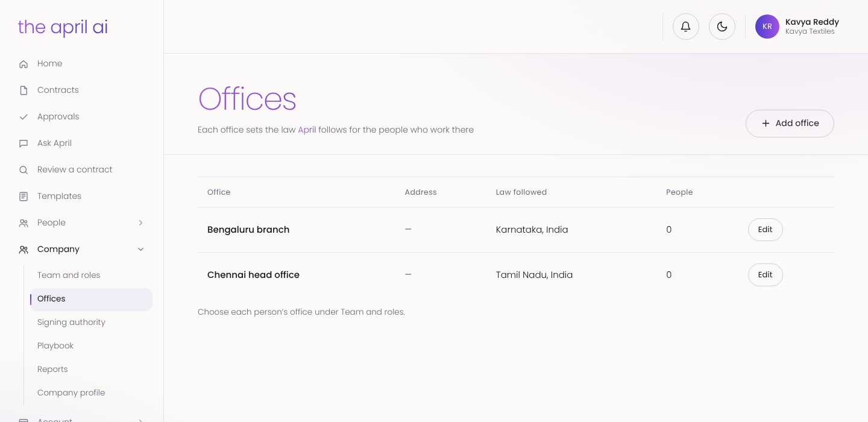The width and height of the screenshot is (868, 422).
Task: Edit the Chennai head office
Action: coord(765,275)
